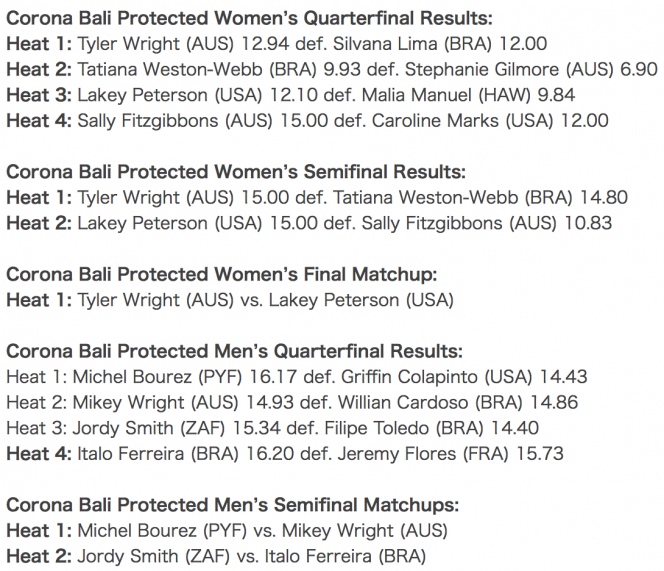Click the Men's Semifinal Matchups heading

[x=232, y=505]
